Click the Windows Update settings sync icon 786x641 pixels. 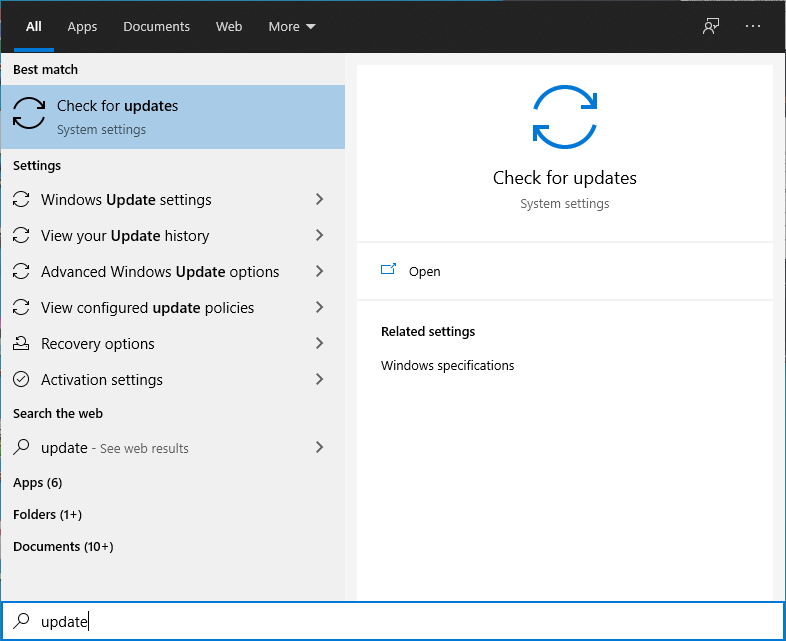point(21,199)
